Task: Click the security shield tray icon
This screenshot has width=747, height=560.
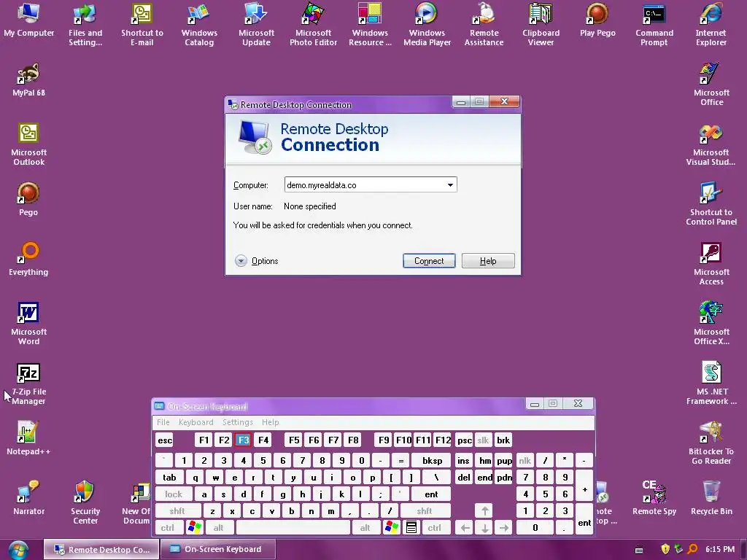Action: point(665,550)
